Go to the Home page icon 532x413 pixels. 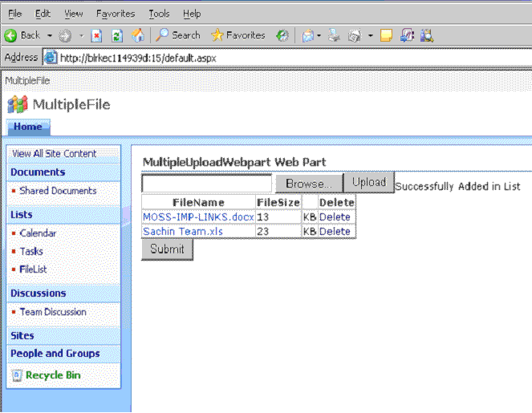click(138, 35)
